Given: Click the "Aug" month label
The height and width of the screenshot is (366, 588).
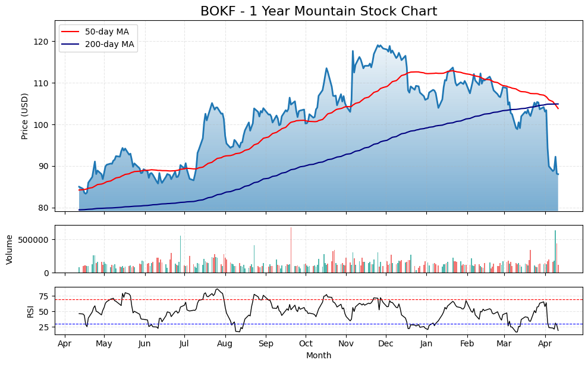Looking at the screenshot, I should tap(225, 344).
